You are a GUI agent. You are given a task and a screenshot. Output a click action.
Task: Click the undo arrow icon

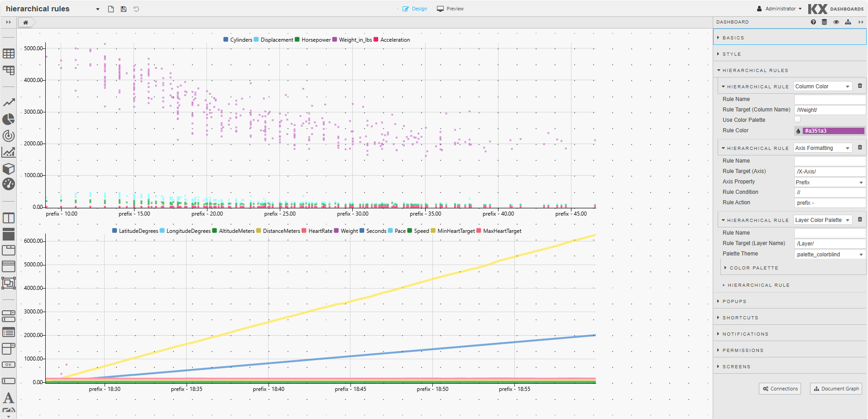(x=136, y=9)
